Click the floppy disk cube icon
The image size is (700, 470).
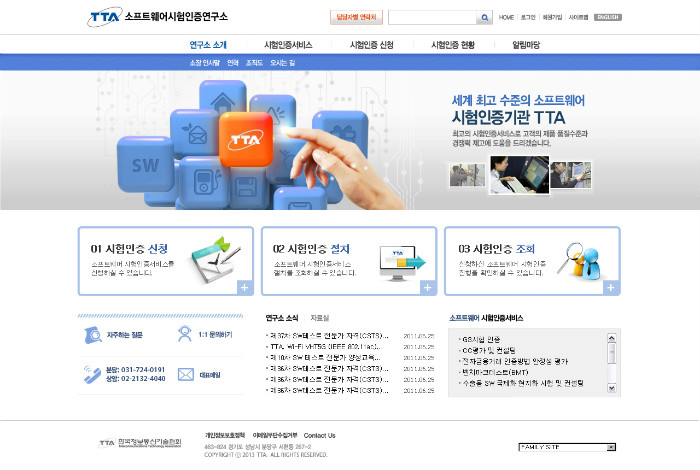(x=246, y=187)
